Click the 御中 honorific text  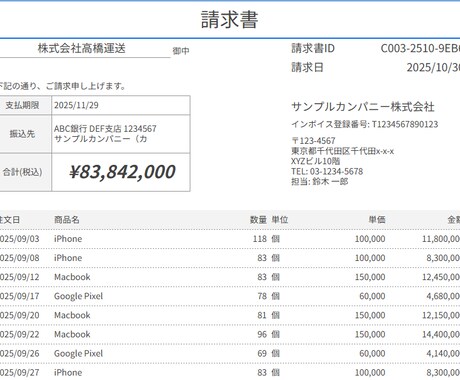click(181, 51)
